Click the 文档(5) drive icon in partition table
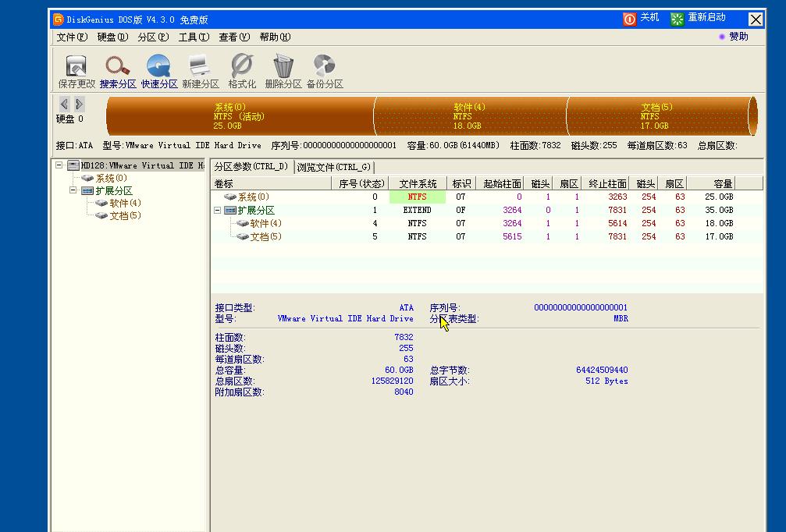Screen dimensions: 786x532 click(243, 236)
